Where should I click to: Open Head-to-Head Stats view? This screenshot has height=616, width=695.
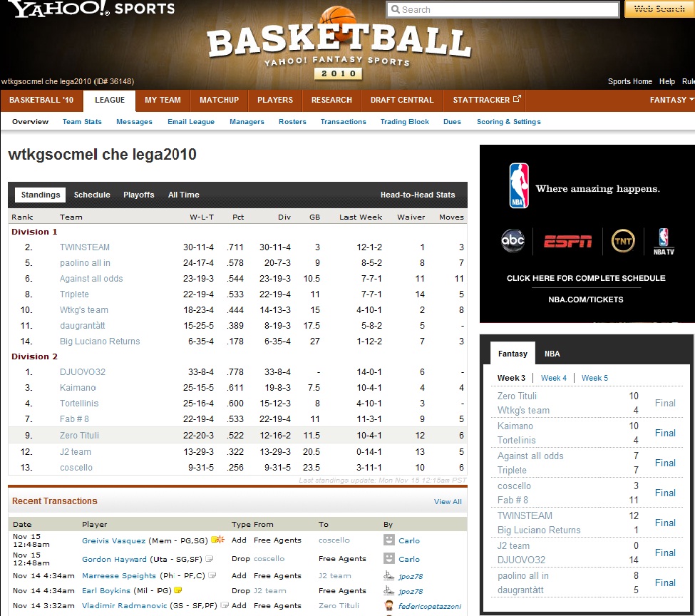(x=418, y=195)
